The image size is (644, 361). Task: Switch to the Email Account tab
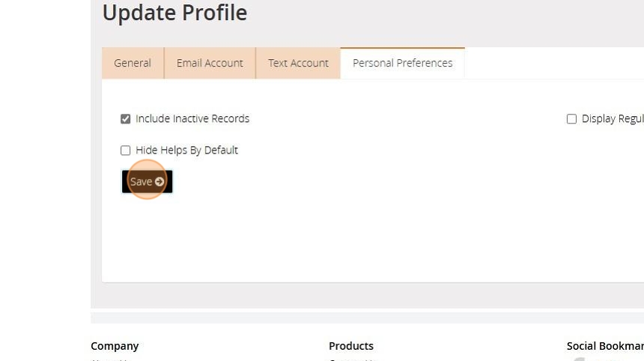[x=210, y=63]
